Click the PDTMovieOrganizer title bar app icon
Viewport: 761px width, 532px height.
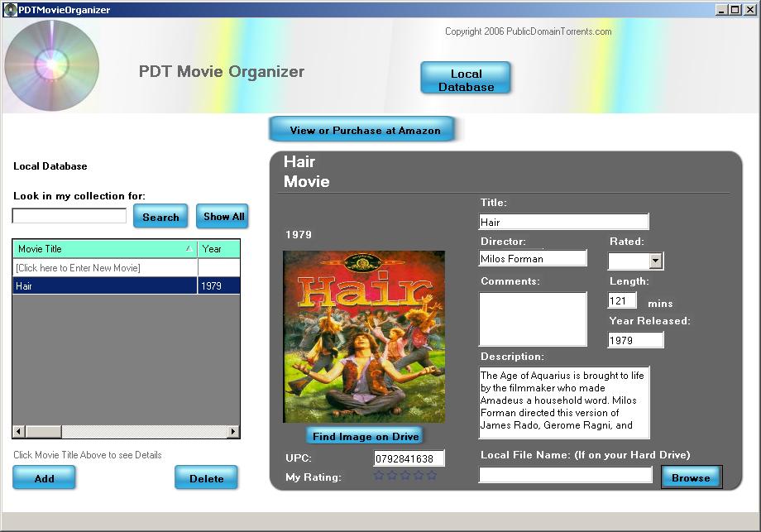click(x=10, y=10)
